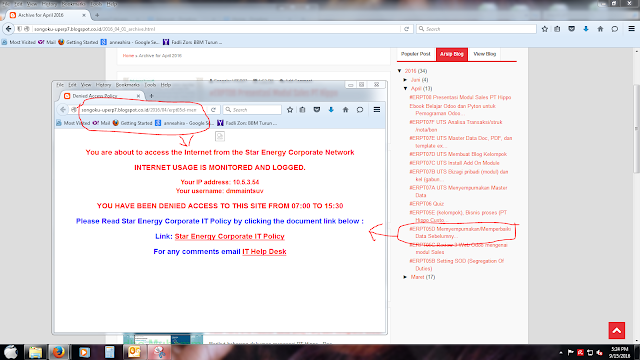Click Apple logo start button
Screen dimensions: 640x360
click(11, 352)
